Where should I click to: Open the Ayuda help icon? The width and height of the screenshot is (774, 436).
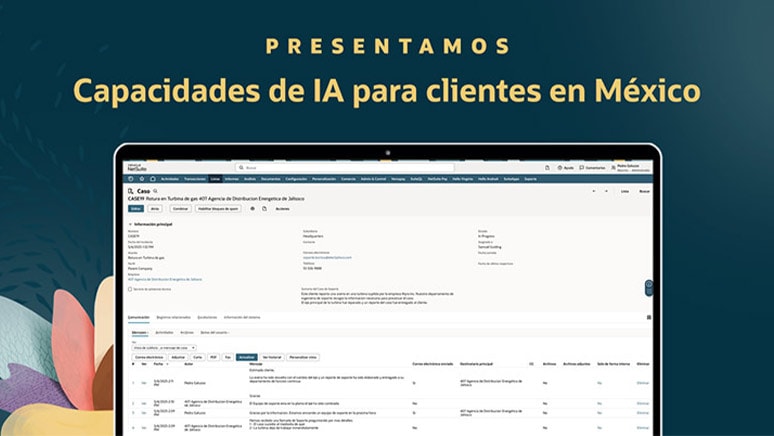tap(566, 168)
